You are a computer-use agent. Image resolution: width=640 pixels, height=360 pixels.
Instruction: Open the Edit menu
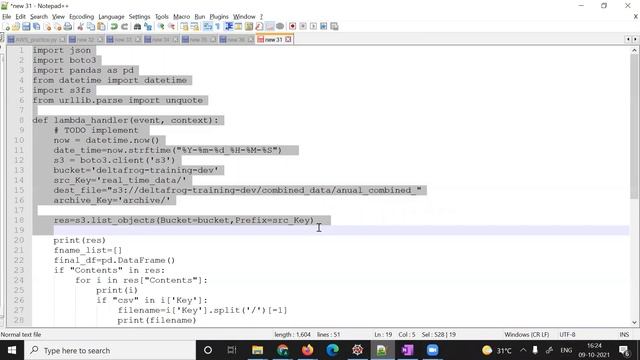pyautogui.click(x=20, y=17)
